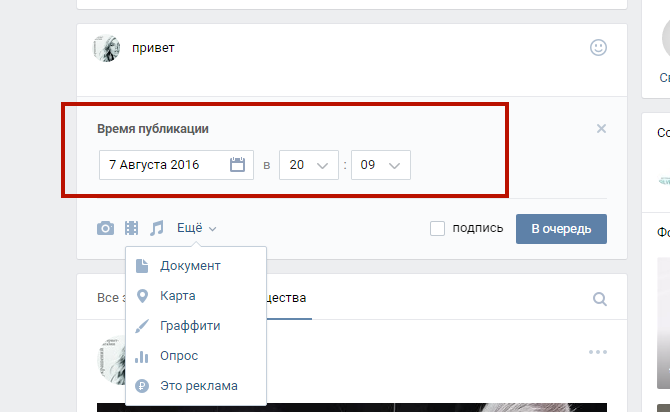670x412 pixels.
Task: Click the В очередь button
Action: pyautogui.click(x=561, y=229)
